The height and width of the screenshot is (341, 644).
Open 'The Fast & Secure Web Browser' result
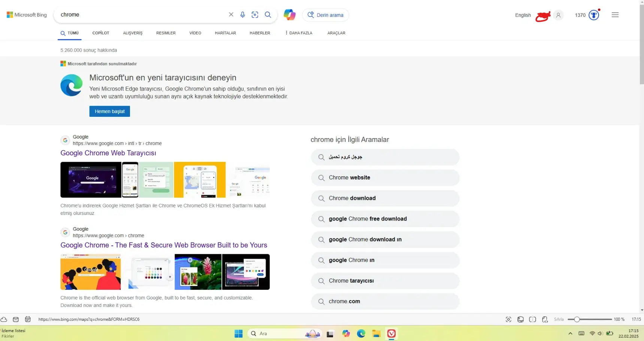click(x=164, y=245)
